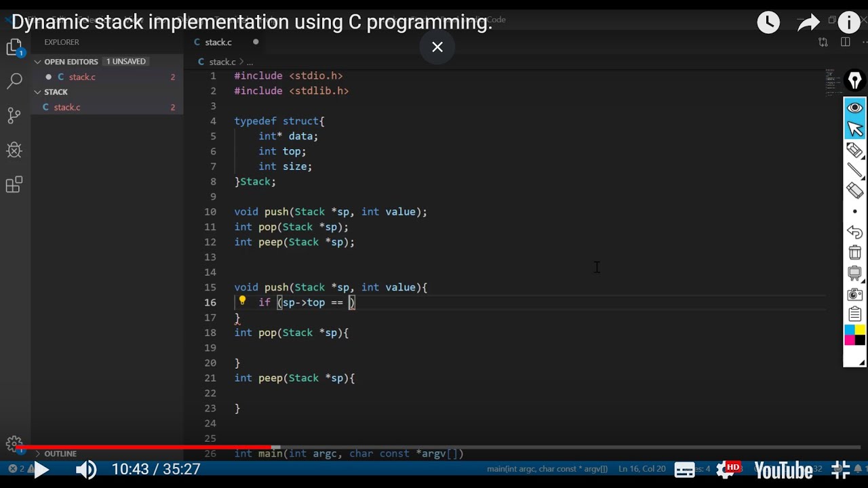This screenshot has width=868, height=488.
Task: Click main function scope in status bar
Action: click(x=548, y=469)
